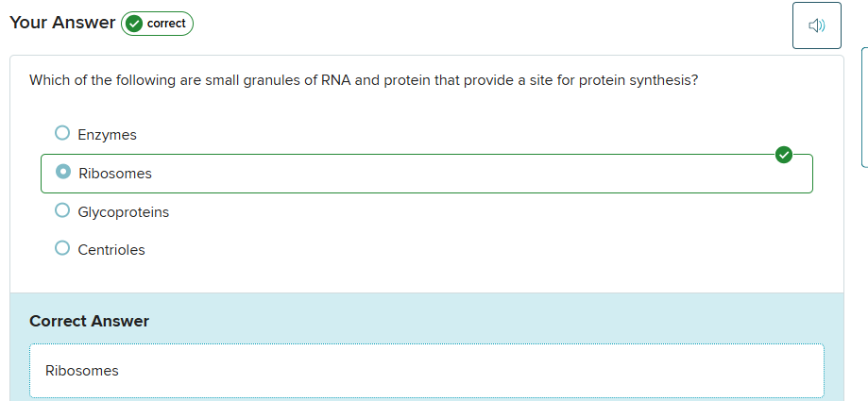868x401 pixels.
Task: Click the speaker read-aloud icon
Action: [816, 25]
